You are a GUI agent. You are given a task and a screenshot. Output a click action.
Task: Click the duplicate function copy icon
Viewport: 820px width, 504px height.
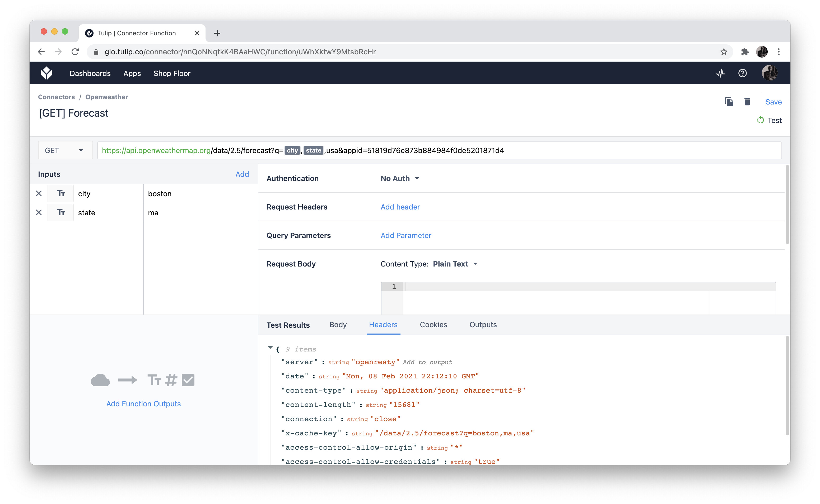pyautogui.click(x=729, y=102)
